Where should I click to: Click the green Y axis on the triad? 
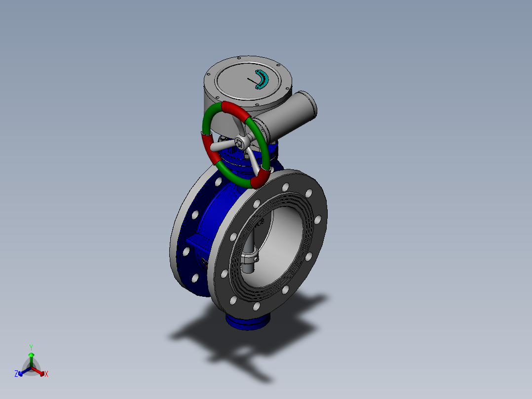click(31, 359)
